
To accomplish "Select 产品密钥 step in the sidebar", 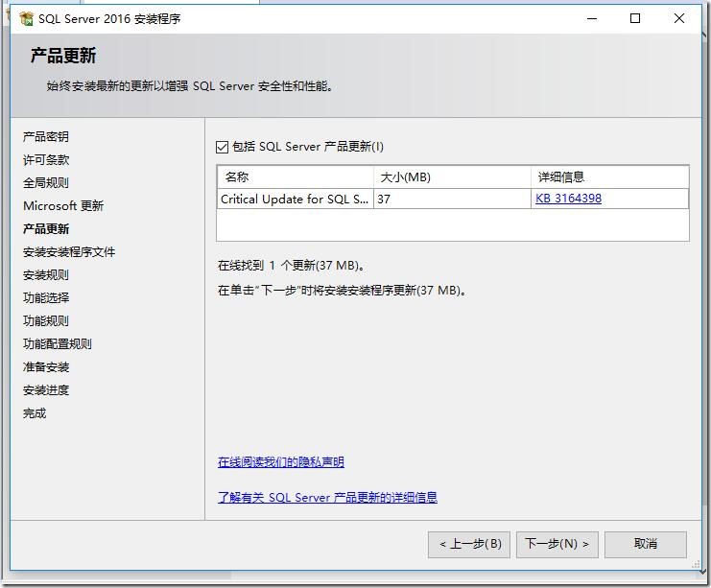I will (x=46, y=137).
